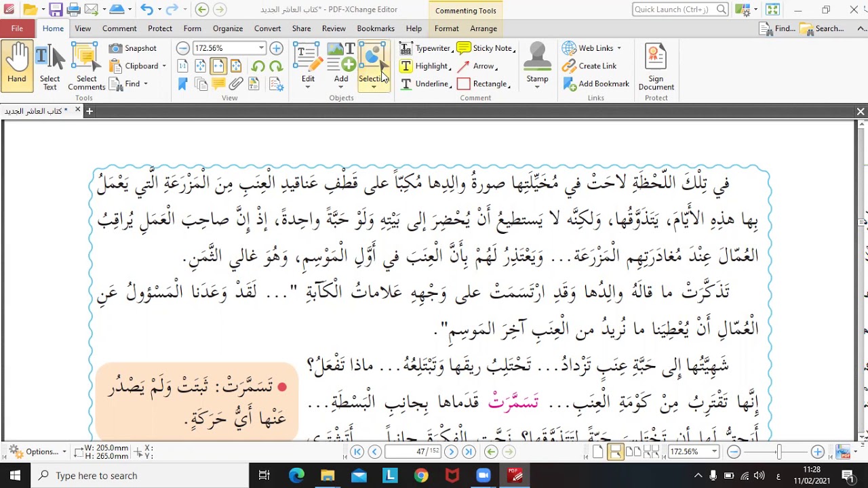Show the Comments pane icon
868x488 pixels.
click(x=218, y=84)
